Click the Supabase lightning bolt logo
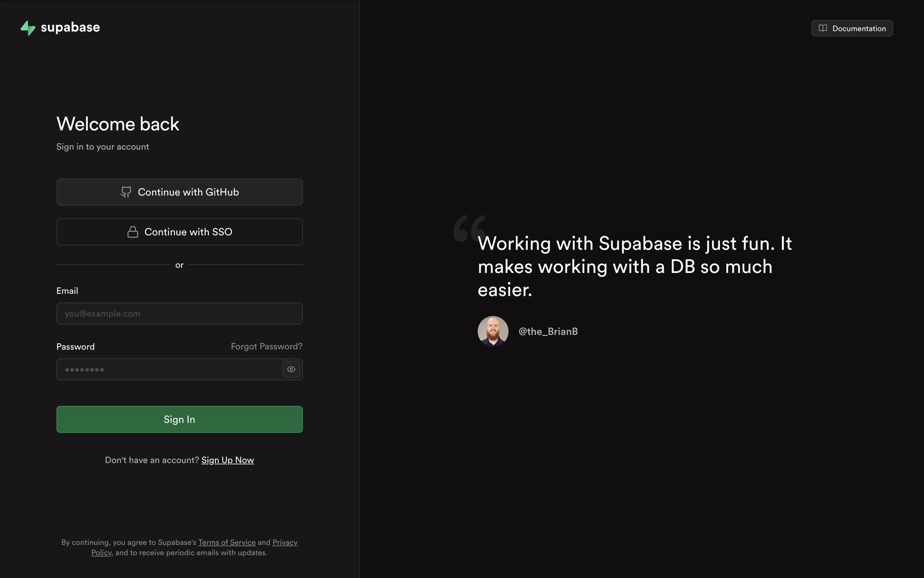This screenshot has width=924, height=578. (x=28, y=28)
